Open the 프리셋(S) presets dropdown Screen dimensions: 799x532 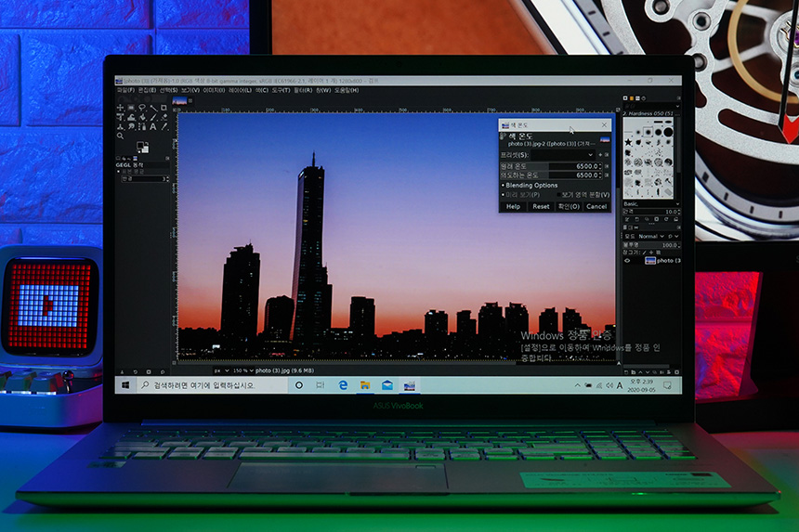(x=563, y=155)
